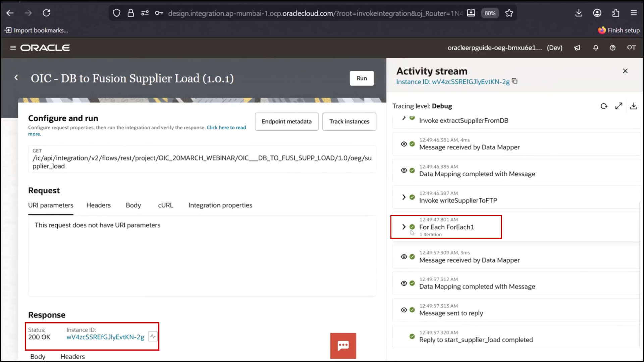View the 12:49:46.381 Message received by Data Mapper payload
This screenshot has height=362, width=644.
coord(404,144)
